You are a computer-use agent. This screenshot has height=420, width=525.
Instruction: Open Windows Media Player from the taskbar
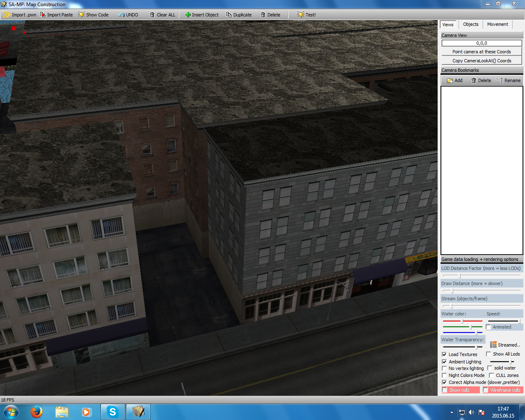pyautogui.click(x=87, y=412)
